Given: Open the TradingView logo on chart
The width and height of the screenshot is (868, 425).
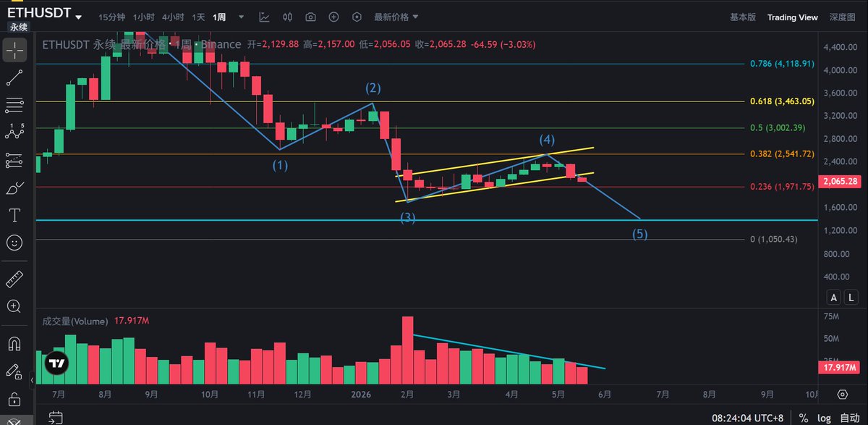Looking at the screenshot, I should coord(56,363).
